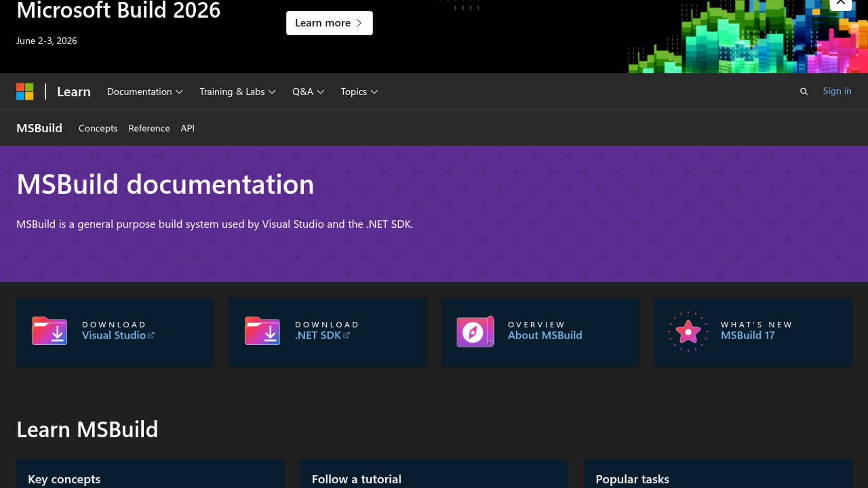Click the Key concepts card heading
Screen dimensions: 868x488
point(64,479)
